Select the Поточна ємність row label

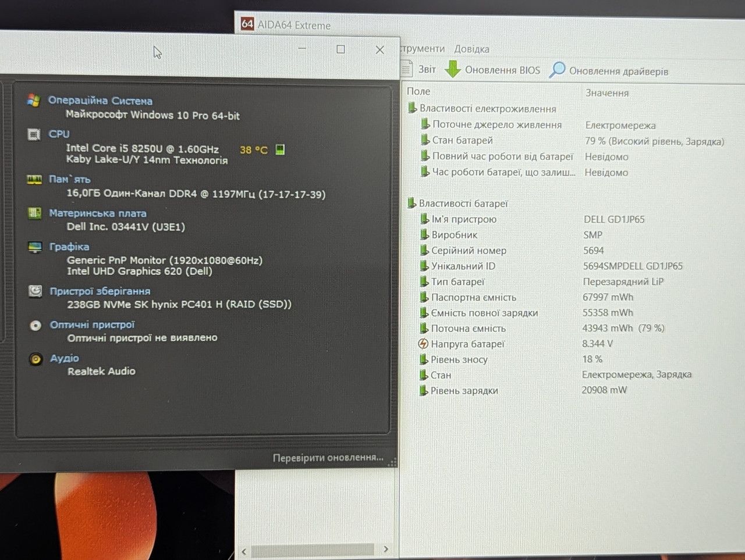coord(468,329)
